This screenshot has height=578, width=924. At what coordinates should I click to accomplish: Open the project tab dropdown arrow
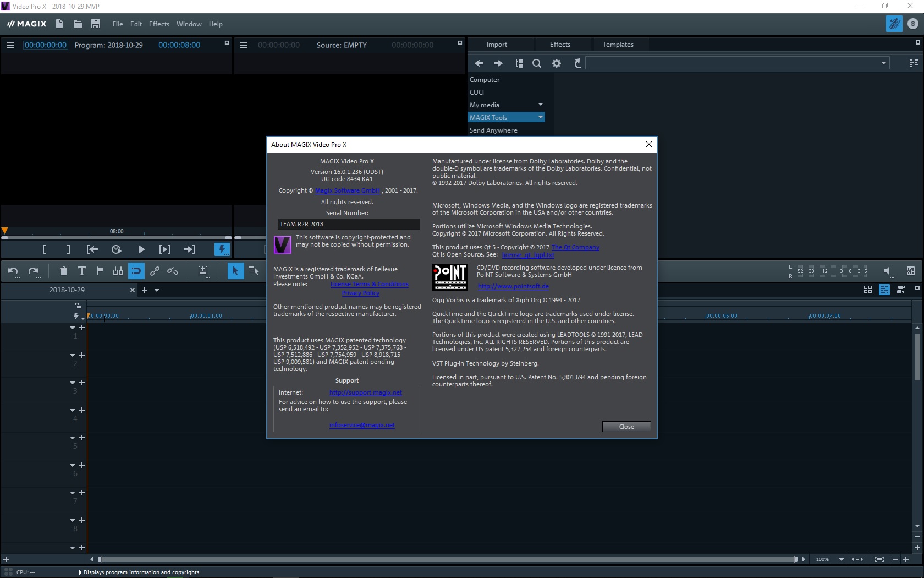(x=157, y=290)
